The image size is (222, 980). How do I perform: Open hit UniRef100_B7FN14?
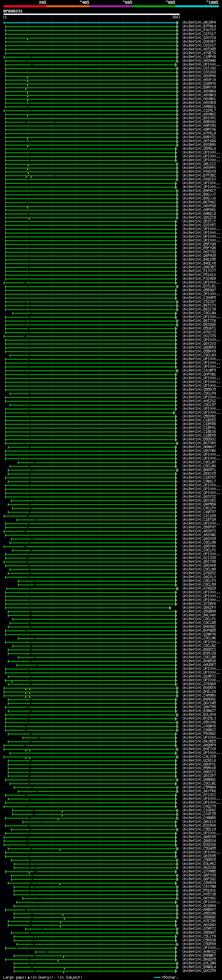(199, 26)
